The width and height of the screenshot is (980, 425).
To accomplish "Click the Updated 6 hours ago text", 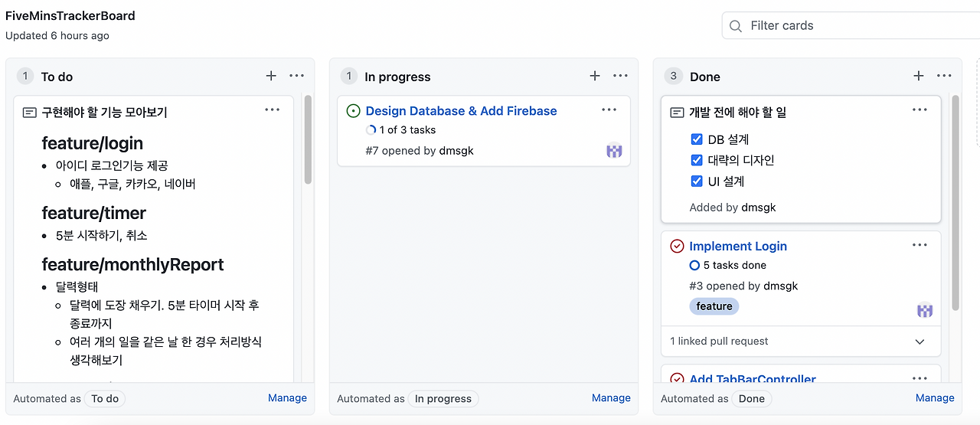I will tap(57, 36).
